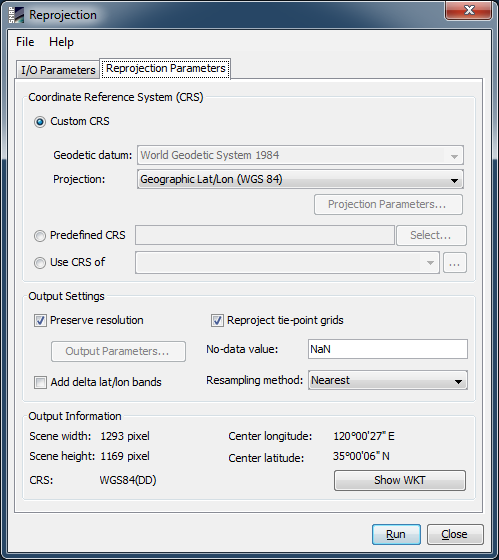Click the SNAP application icon in title bar

[16, 15]
